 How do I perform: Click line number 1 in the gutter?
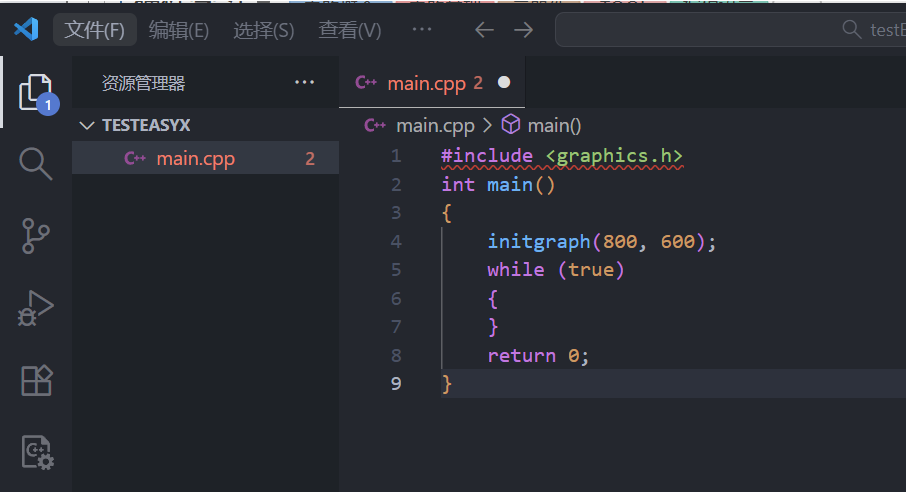tap(396, 156)
